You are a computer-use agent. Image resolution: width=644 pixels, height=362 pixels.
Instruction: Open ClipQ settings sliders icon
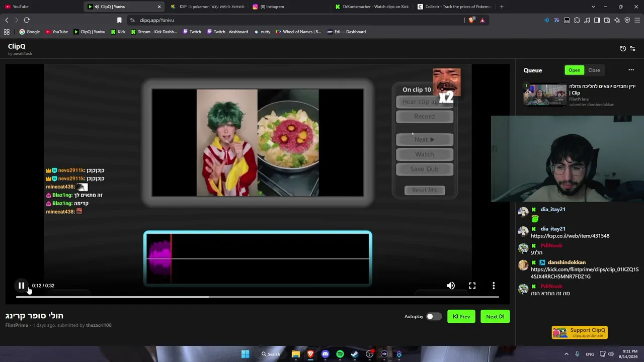point(632,49)
